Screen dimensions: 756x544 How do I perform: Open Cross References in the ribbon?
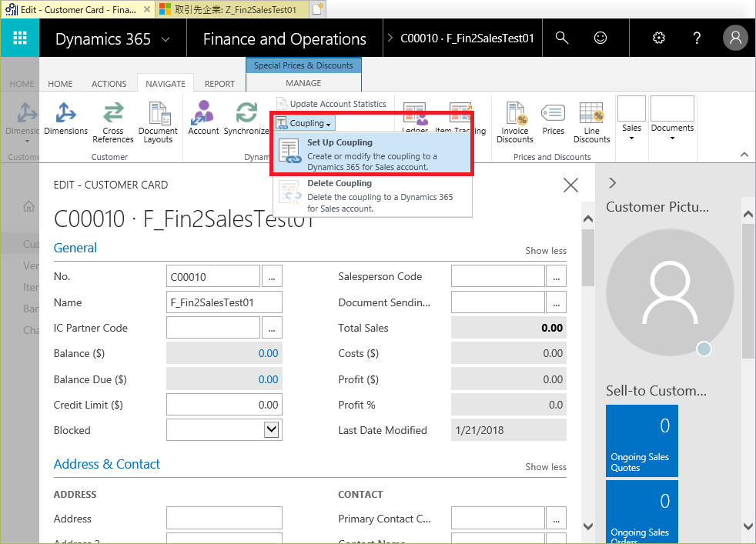113,122
